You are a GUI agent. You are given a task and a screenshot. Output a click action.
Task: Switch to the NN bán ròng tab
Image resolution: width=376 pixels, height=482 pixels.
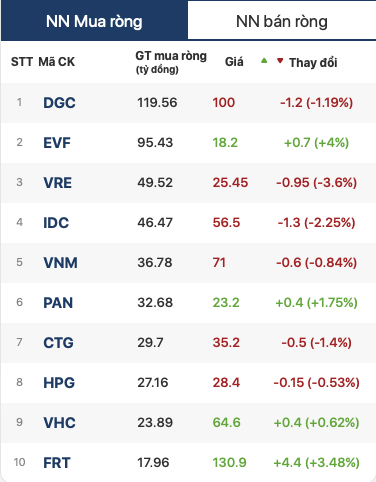coord(282,21)
